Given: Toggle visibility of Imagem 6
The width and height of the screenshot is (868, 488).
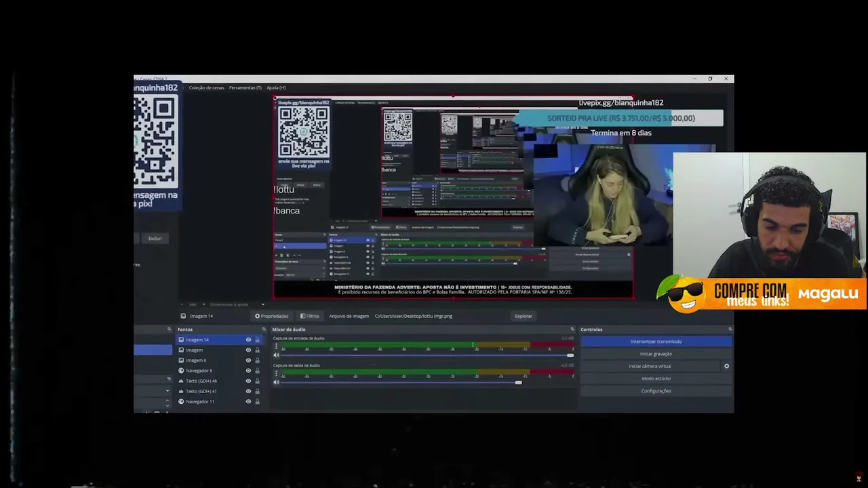Looking at the screenshot, I should coord(248,360).
